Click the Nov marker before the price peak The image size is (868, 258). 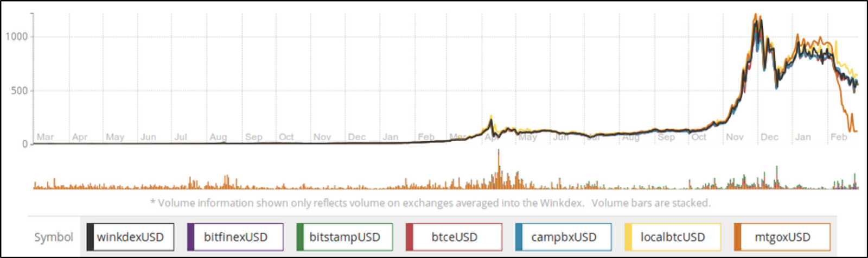pyautogui.click(x=735, y=137)
